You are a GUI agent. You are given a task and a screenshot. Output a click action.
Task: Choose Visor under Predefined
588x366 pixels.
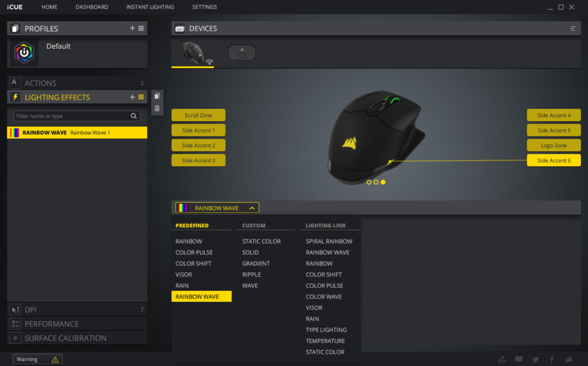coord(183,274)
